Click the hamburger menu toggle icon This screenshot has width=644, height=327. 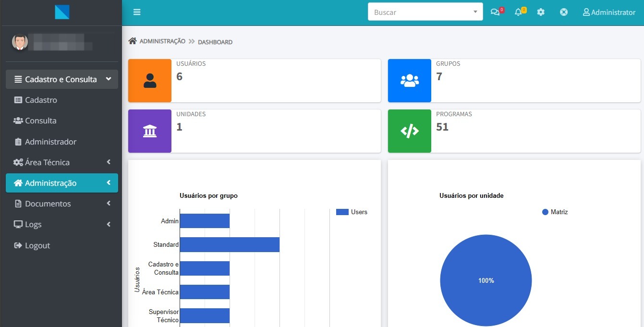coord(137,12)
